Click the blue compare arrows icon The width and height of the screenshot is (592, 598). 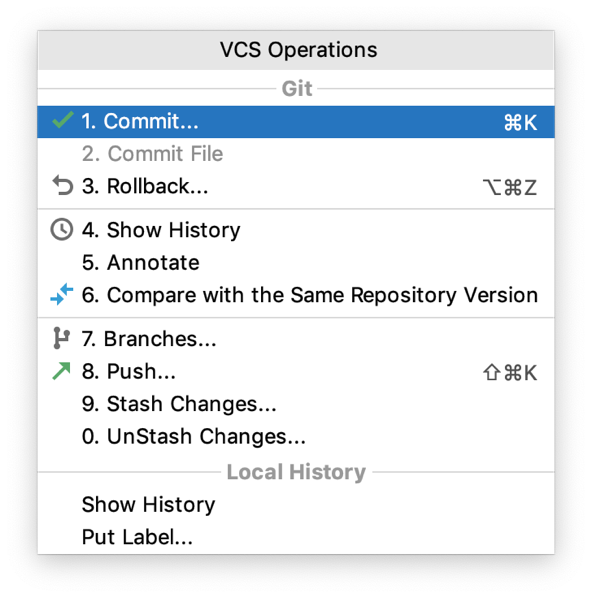click(62, 294)
